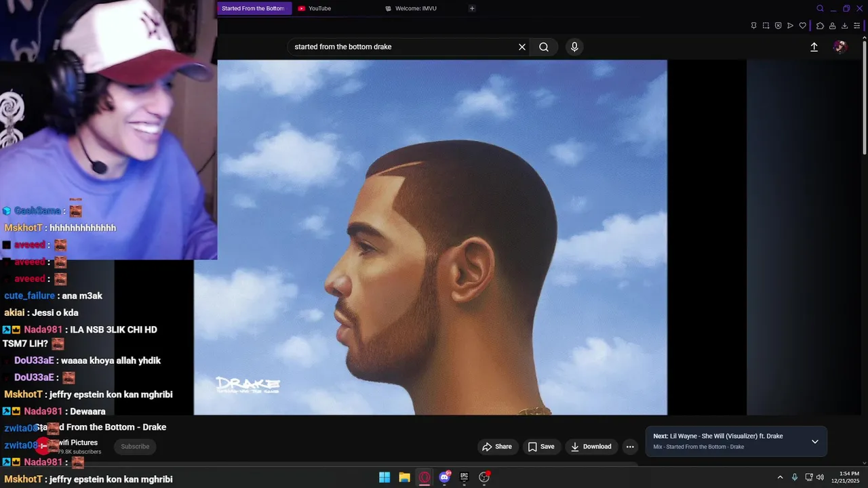Open the YouTube account avatar menu
Viewport: 868px width, 488px height.
pyautogui.click(x=840, y=47)
